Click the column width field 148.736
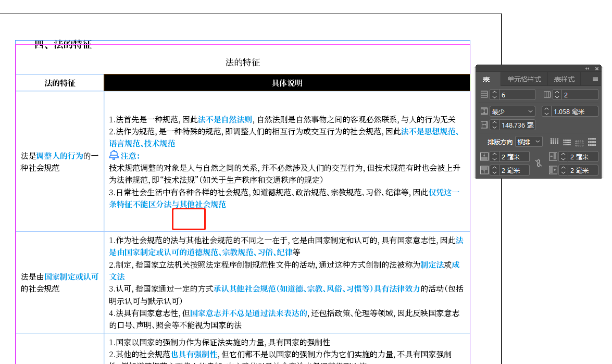The height and width of the screenshot is (364, 612). tap(516, 125)
